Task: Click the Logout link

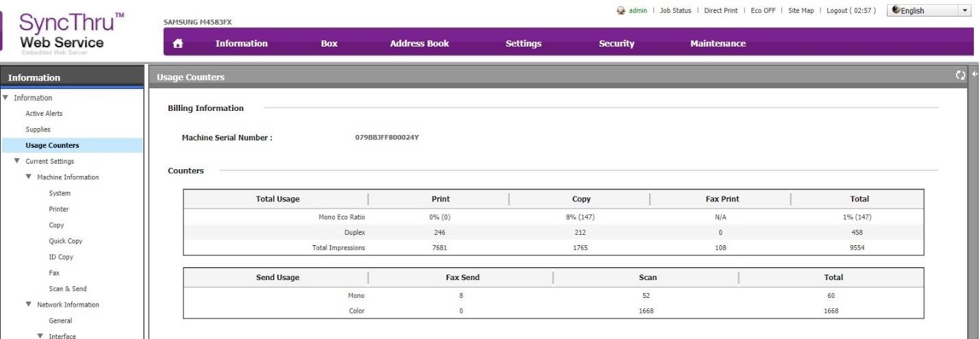Action: pos(851,10)
